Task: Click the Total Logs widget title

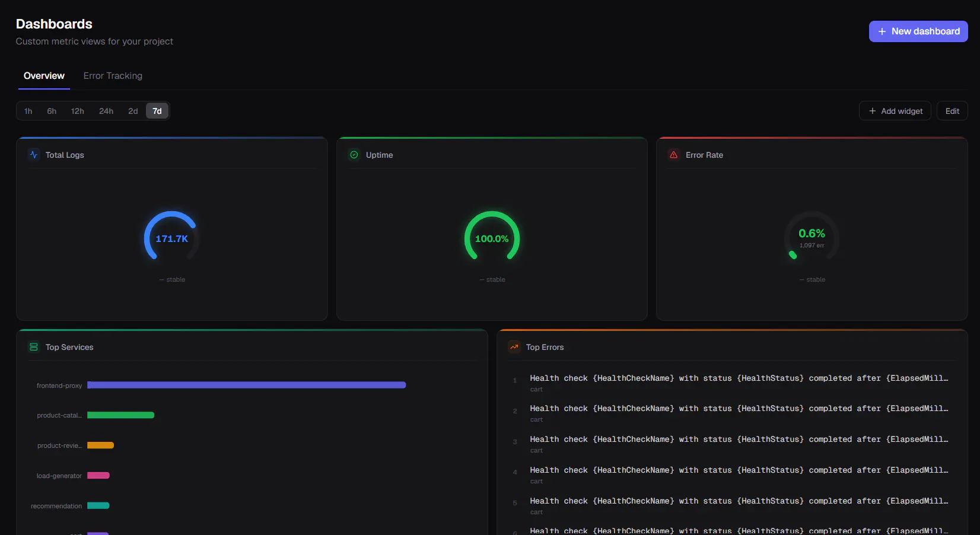Action: [x=65, y=155]
